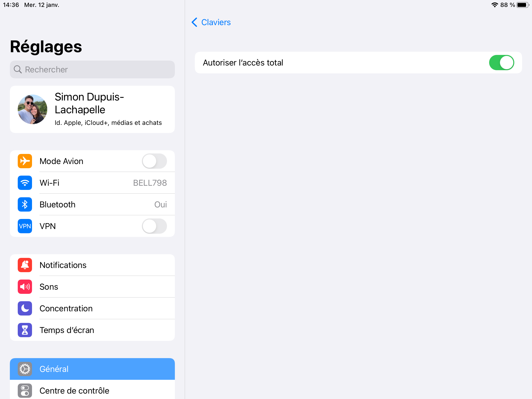Screen dimensions: 532x399
Task: Tap the Général gear icon
Action: (x=25, y=369)
